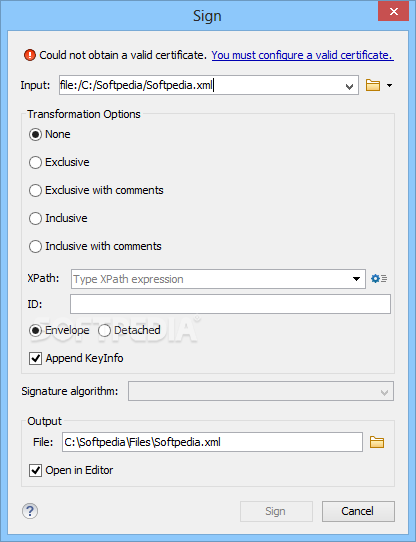Expand the Input URL history dropdown

point(349,86)
